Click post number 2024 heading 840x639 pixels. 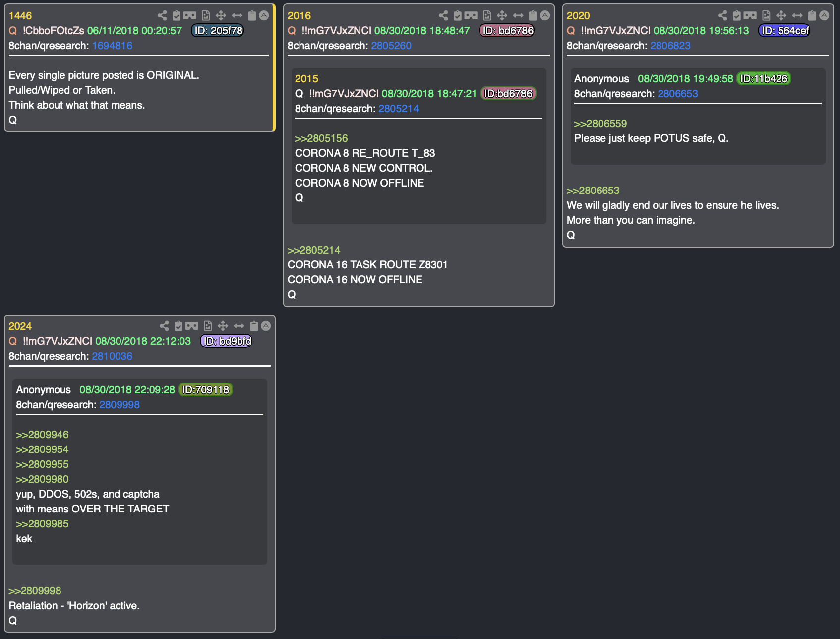pos(20,326)
